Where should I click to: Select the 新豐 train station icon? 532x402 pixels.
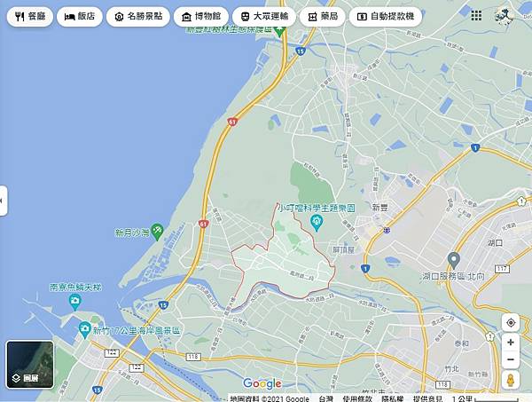(x=387, y=231)
